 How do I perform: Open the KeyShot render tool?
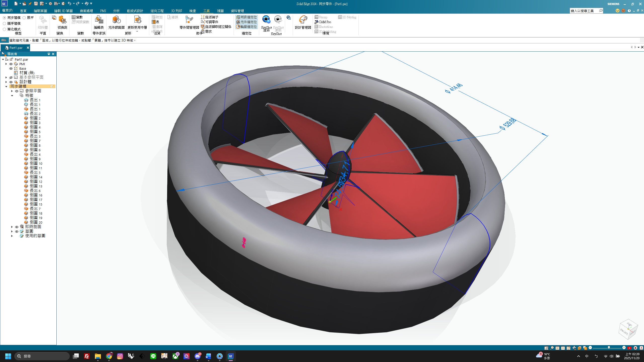coord(266,20)
